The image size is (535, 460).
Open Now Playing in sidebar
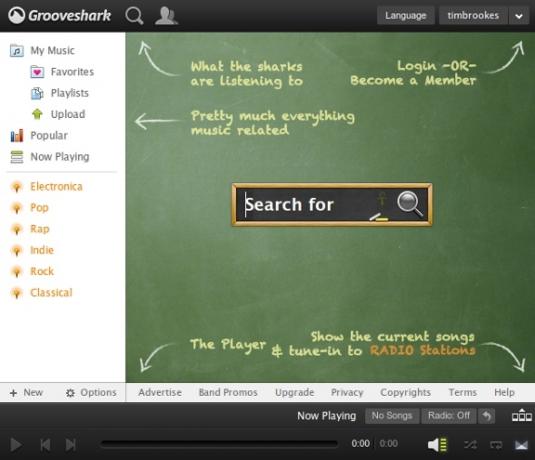tap(60, 157)
